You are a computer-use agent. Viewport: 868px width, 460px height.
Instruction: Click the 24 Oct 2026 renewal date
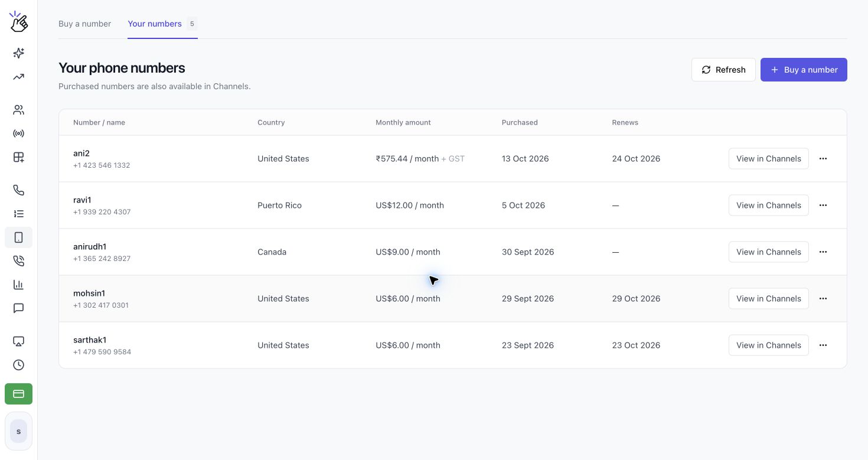coord(636,159)
